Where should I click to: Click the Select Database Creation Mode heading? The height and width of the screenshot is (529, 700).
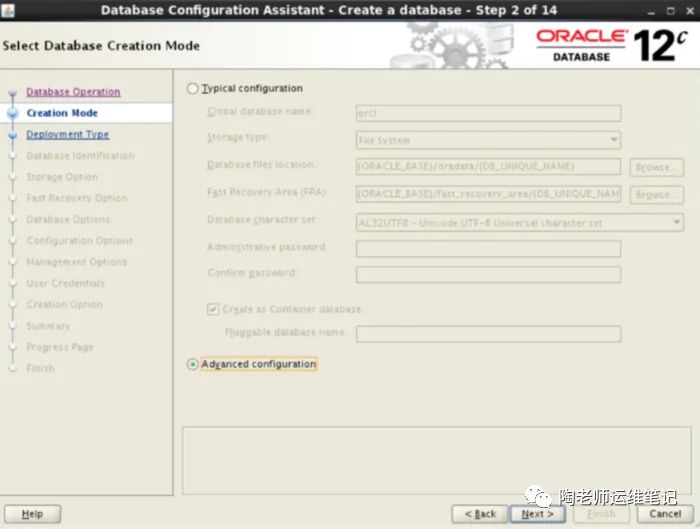click(x=101, y=46)
